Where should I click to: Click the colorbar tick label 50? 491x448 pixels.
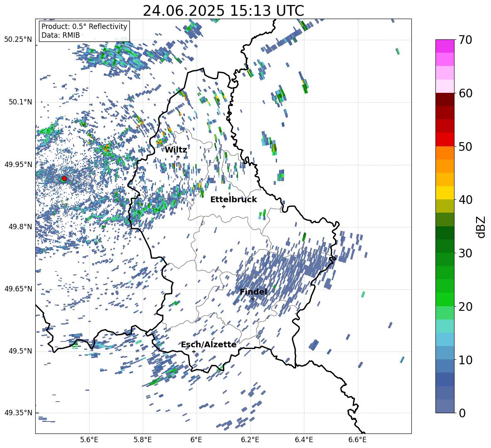(x=465, y=147)
